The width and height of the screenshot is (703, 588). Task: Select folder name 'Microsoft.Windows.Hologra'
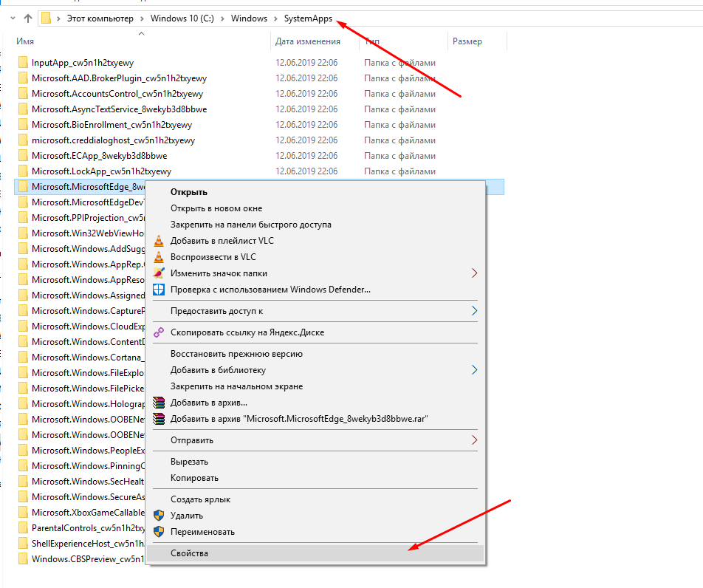pos(89,404)
